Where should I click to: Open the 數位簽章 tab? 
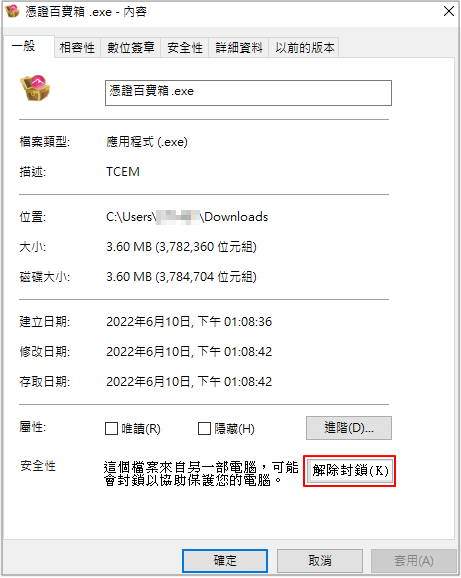tap(131, 48)
